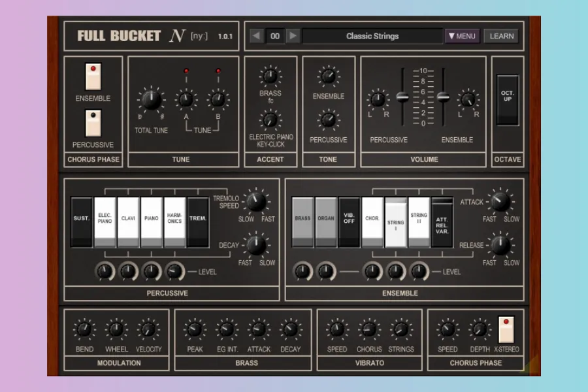The image size is (588, 392).
Task: Click the Learn button
Action: coord(502,36)
